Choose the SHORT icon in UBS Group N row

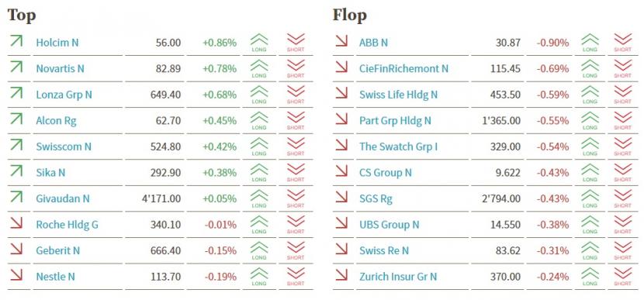622,225
